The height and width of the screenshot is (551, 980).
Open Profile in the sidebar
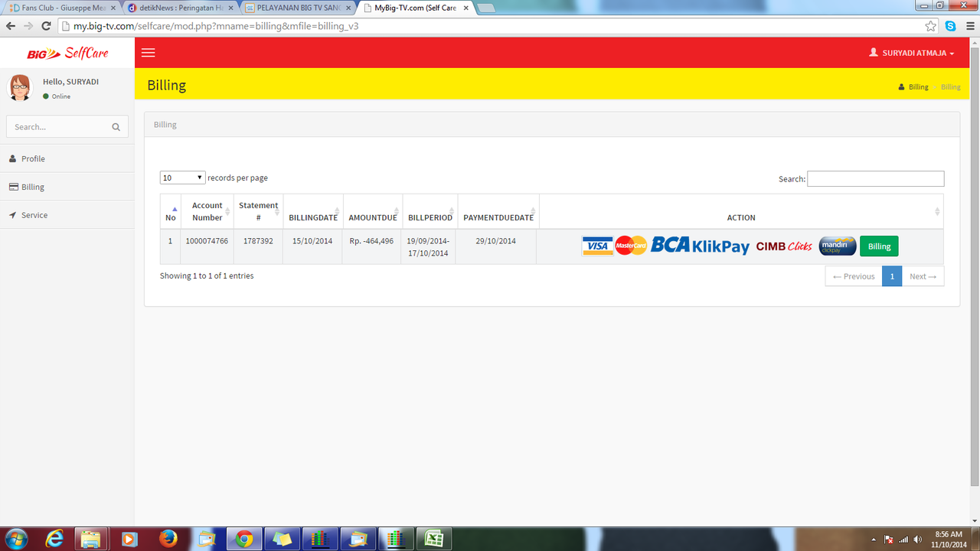[x=67, y=158]
